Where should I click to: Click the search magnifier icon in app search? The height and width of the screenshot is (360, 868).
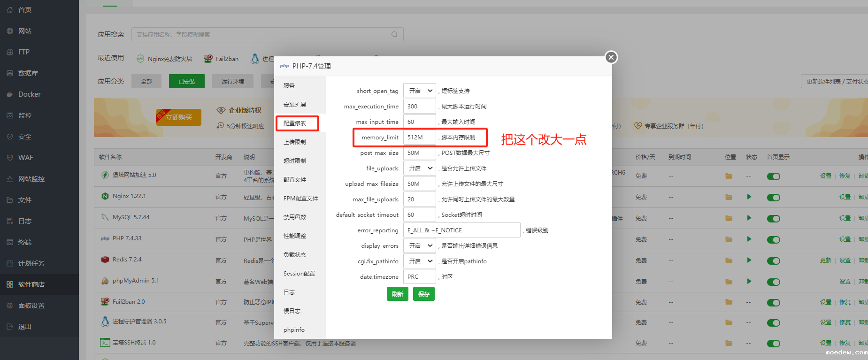394,34
